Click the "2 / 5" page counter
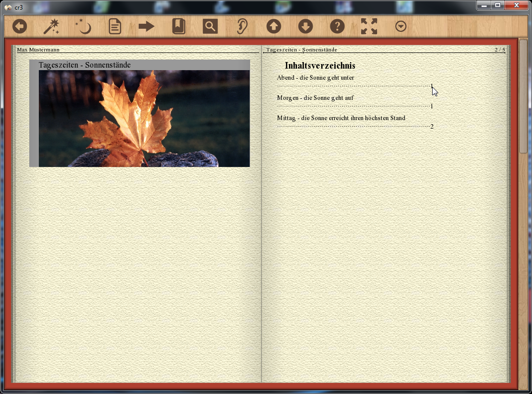Screen dimensions: 532x394 tap(499, 50)
